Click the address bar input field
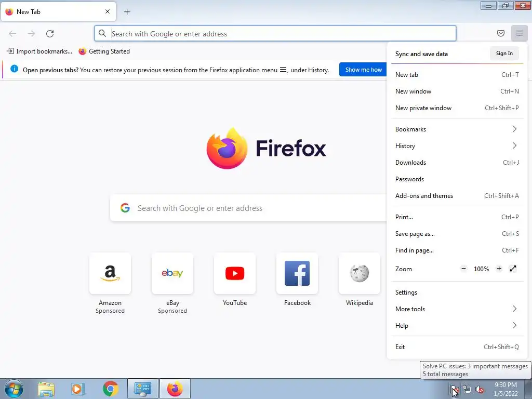Image resolution: width=532 pixels, height=399 pixels. (x=275, y=34)
